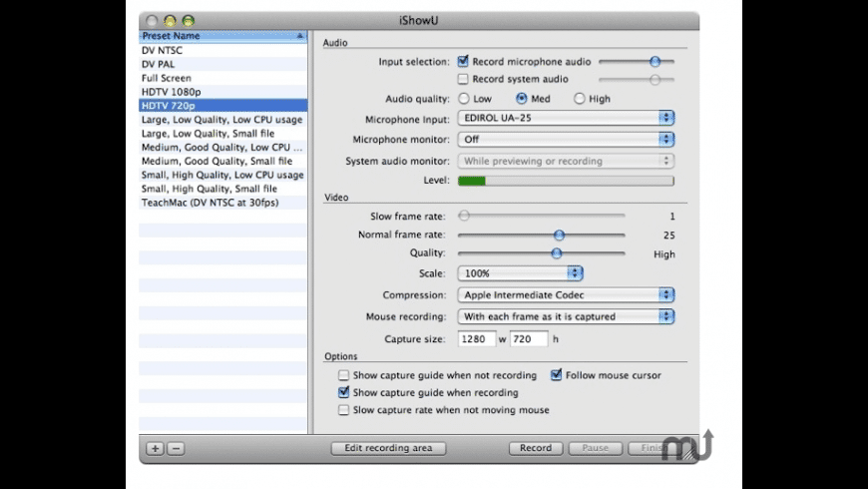This screenshot has width=868, height=489.
Task: Sort presets via Preset Name header arrow
Action: coord(299,36)
